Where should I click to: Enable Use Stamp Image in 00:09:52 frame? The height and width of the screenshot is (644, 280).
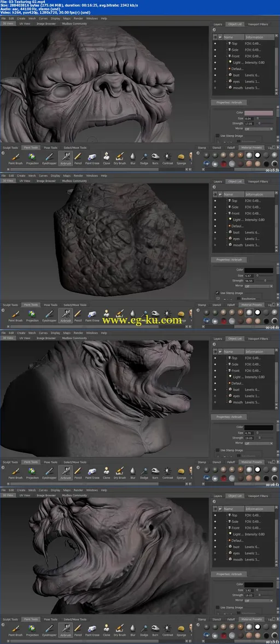click(x=217, y=450)
